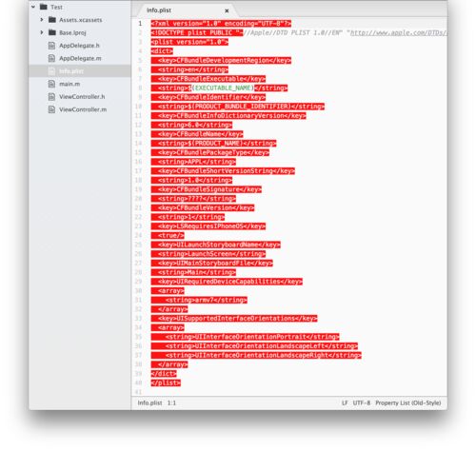Select the Assets.xcassets folder label
The image size is (476, 451).
coord(81,20)
